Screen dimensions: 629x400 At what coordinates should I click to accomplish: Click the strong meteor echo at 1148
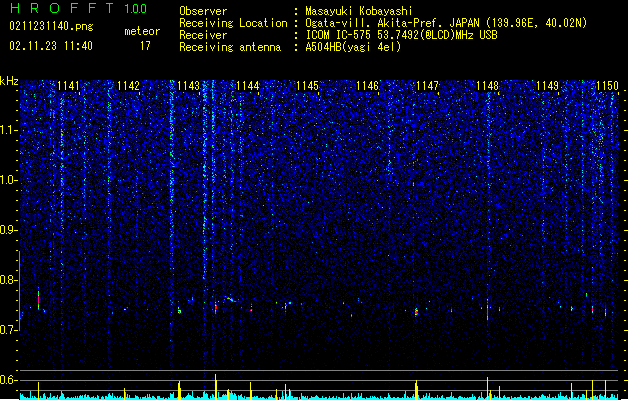pos(487,310)
